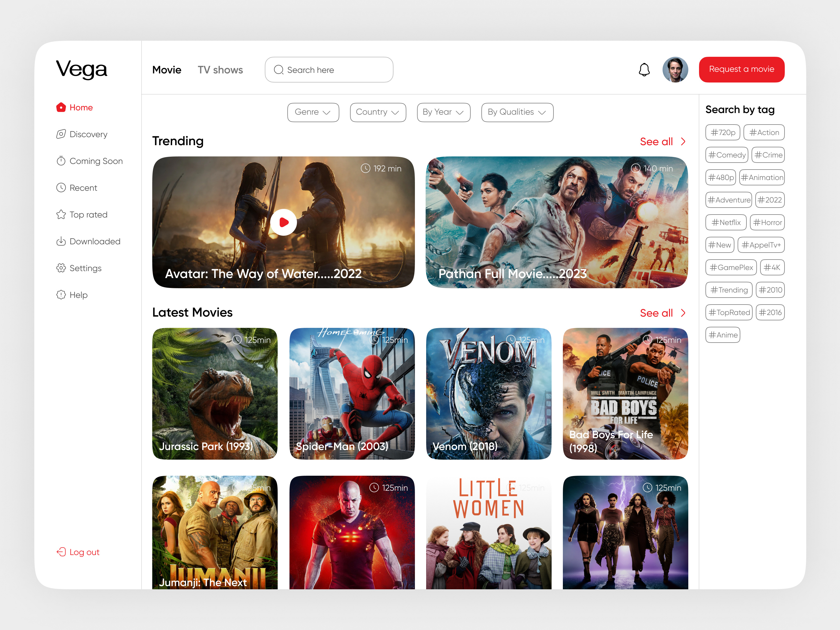Click Request a movie button

tap(742, 69)
